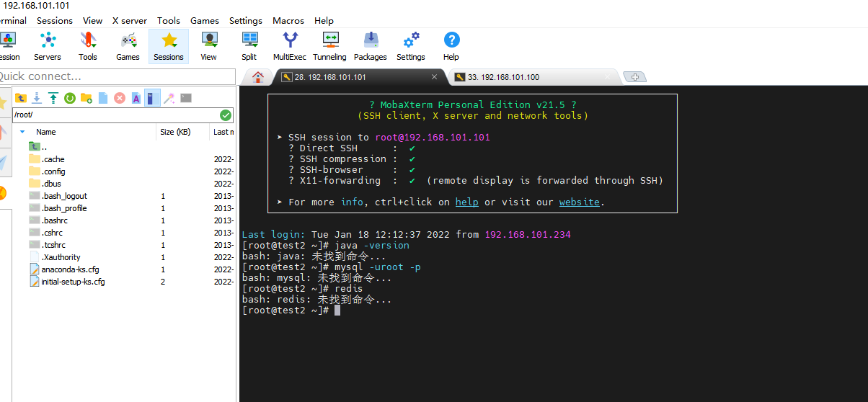Click the home tab icon
Viewport: 868px width, 402px height.
pyautogui.click(x=258, y=77)
